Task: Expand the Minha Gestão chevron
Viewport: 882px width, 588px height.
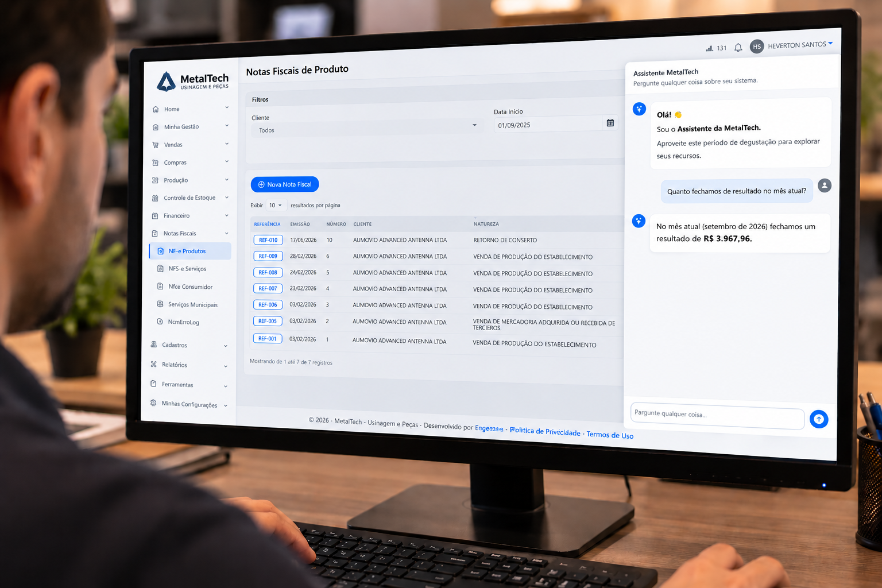Action: 227,125
